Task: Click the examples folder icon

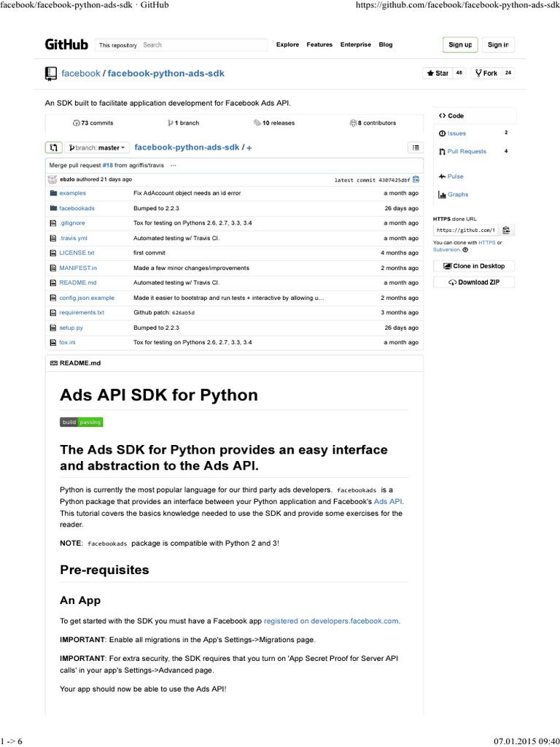Action: pyautogui.click(x=53, y=193)
